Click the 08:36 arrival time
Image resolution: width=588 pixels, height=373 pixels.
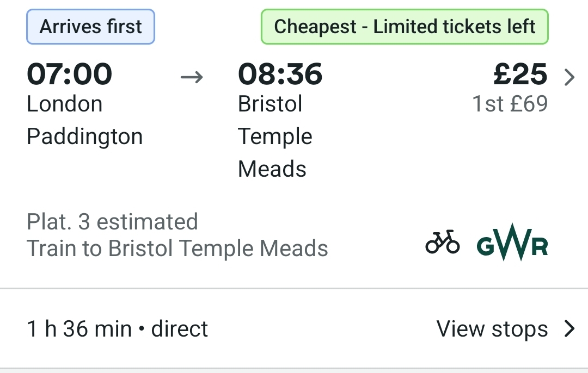[x=280, y=74]
